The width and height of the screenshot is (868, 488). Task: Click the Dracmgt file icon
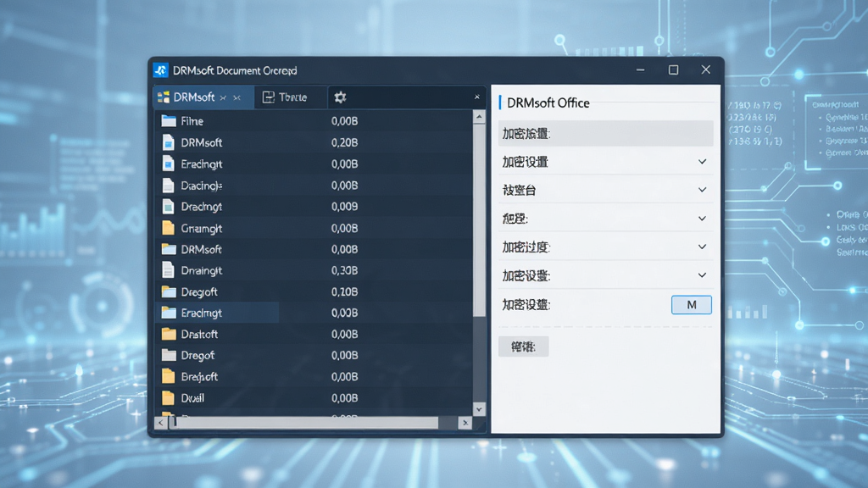point(169,207)
